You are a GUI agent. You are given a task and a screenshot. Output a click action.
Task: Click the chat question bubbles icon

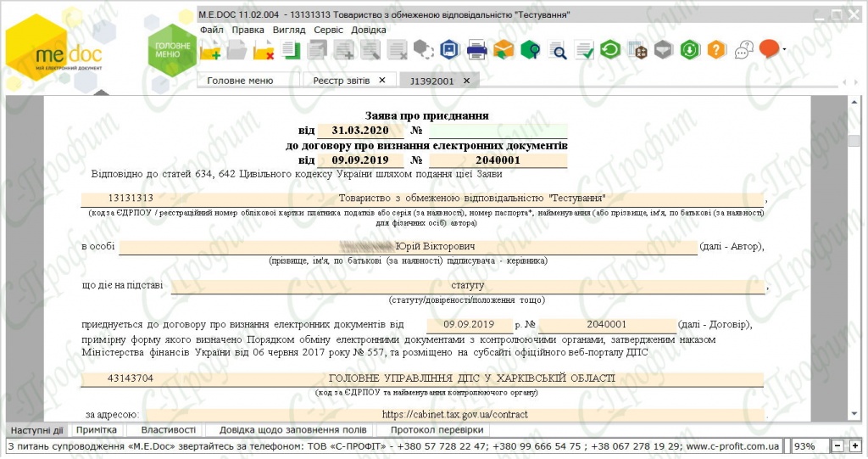[x=743, y=50]
